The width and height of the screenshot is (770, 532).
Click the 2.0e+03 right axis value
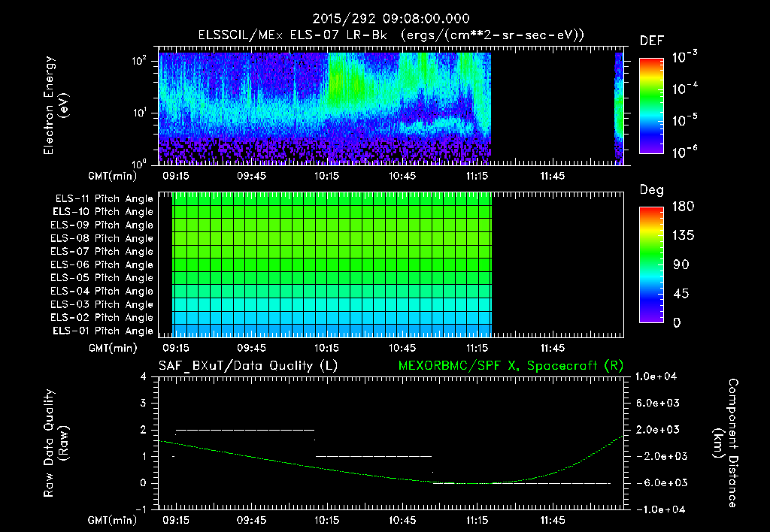click(658, 430)
